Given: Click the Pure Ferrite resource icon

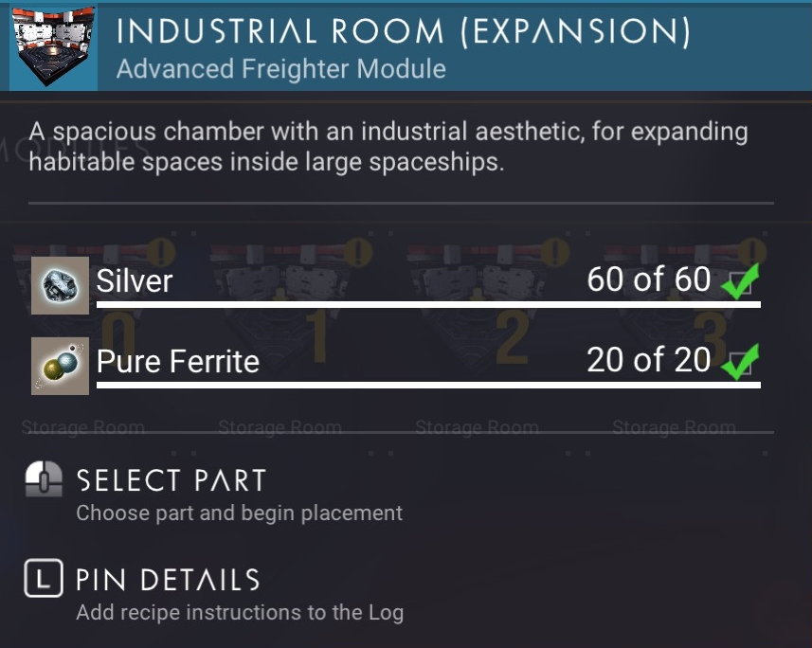Looking at the screenshot, I should coord(60,366).
